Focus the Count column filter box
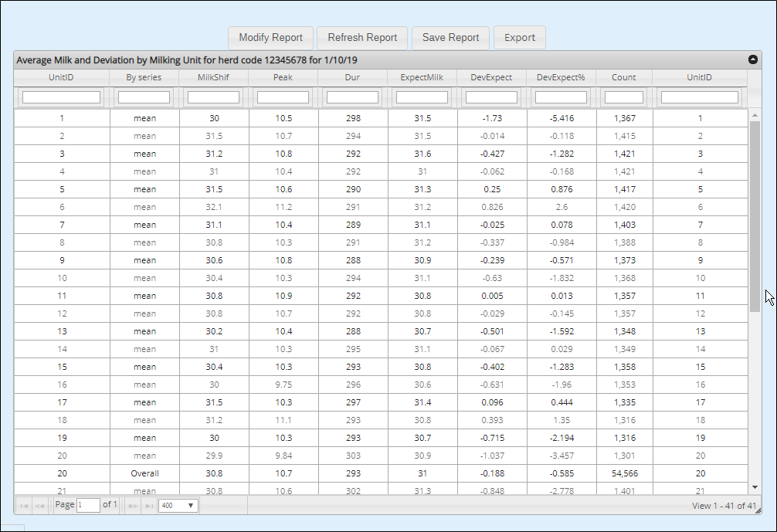Screen dimensions: 777x532 pos(623,97)
